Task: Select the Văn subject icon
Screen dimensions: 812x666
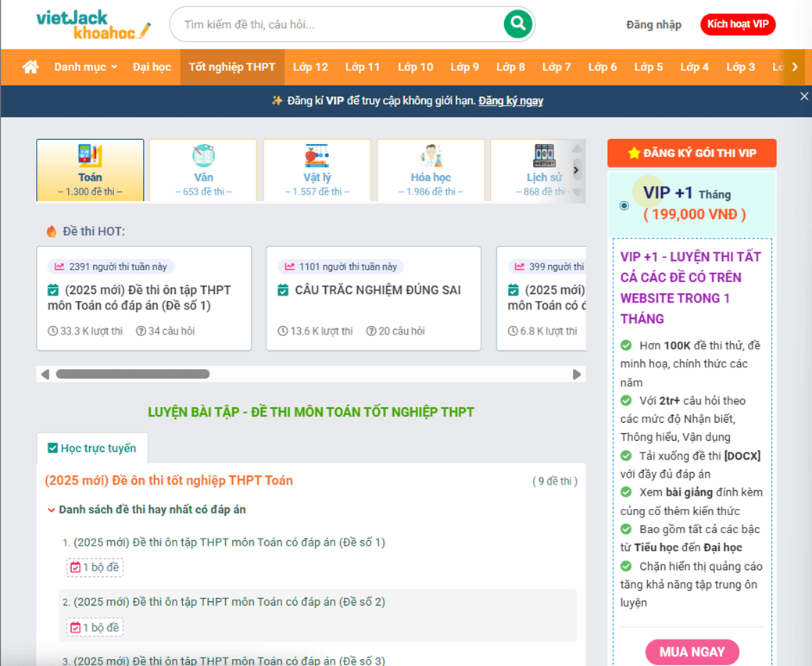Action: click(x=203, y=156)
